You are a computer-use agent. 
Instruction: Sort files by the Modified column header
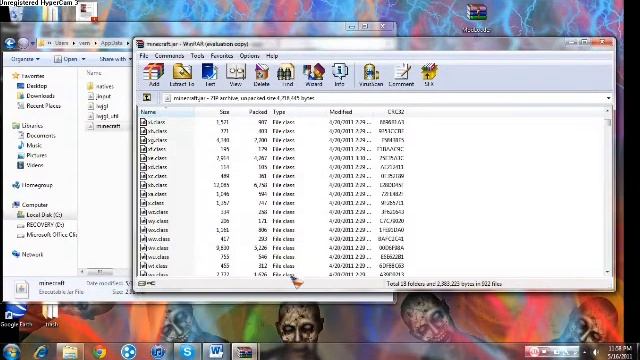click(x=349, y=112)
